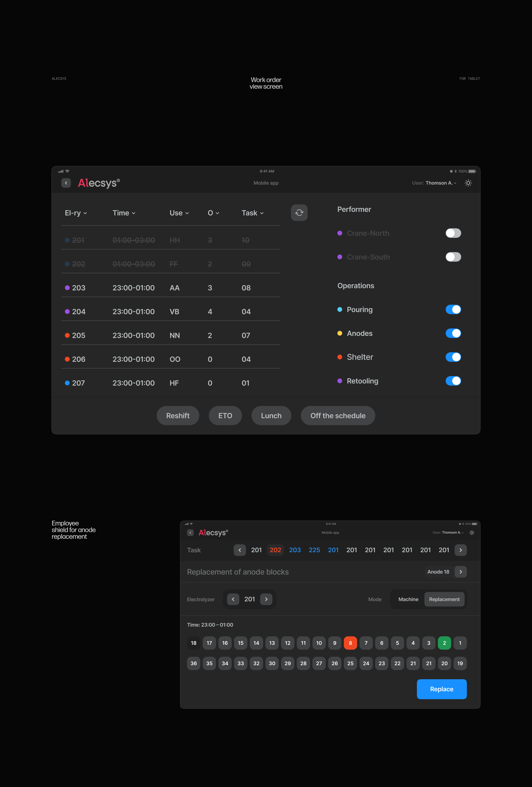The height and width of the screenshot is (787, 532).
Task: Turn off the Retooling toggle
Action: (453, 381)
